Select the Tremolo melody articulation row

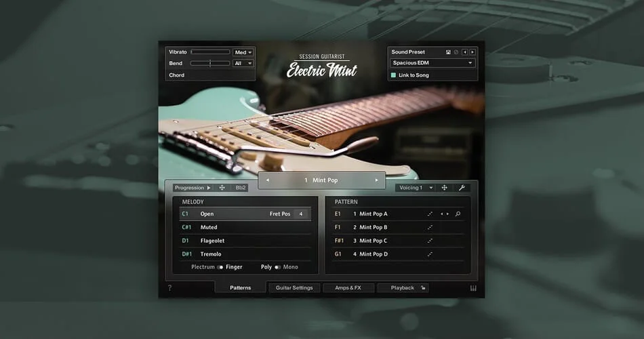tap(245, 254)
